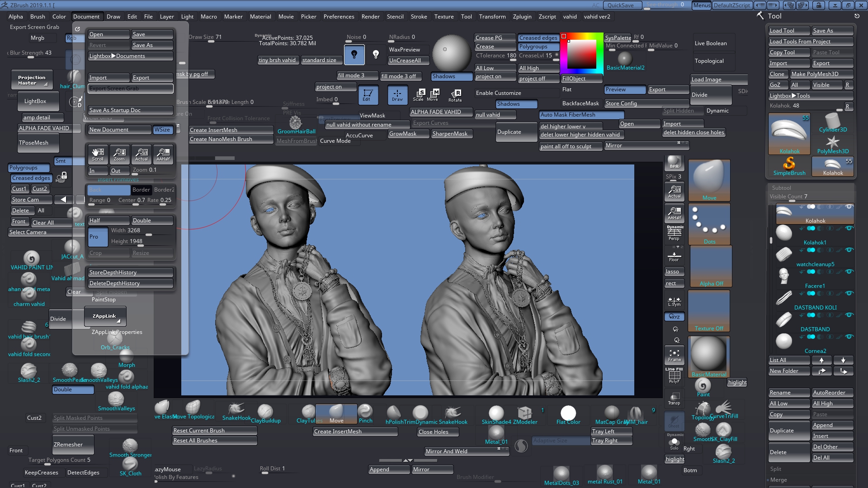Viewport: 868px width, 488px height.
Task: Toggle WSize in Document menu
Action: coord(162,130)
